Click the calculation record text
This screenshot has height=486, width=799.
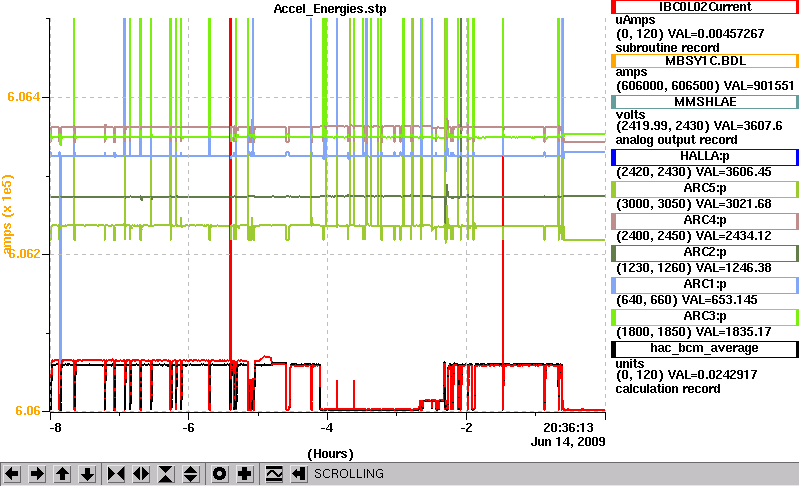click(668, 389)
